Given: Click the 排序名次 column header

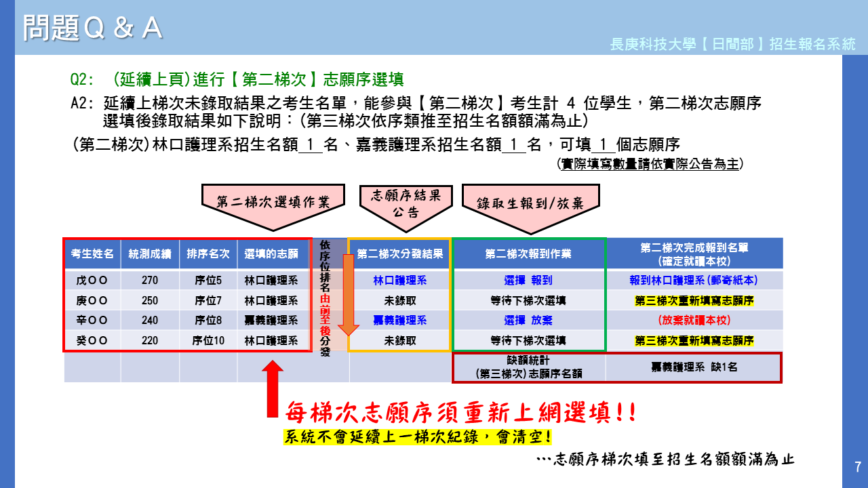Looking at the screenshot, I should click(208, 254).
